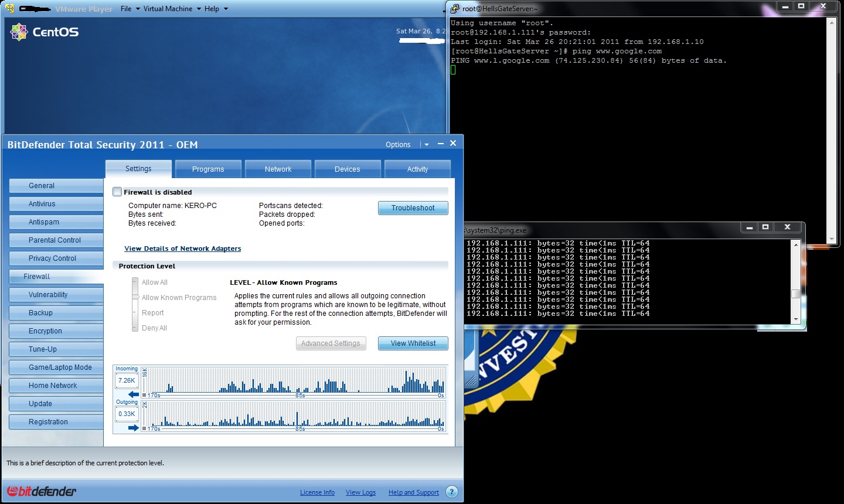Screen dimensions: 844x504
Task: Click the ping.exe window scrollbar thumb
Action: tap(795, 294)
